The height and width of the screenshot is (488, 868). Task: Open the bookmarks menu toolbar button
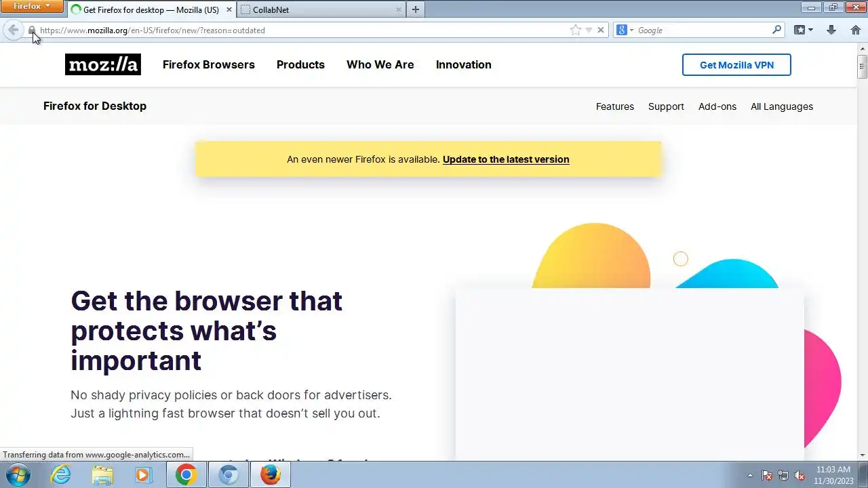pos(804,30)
